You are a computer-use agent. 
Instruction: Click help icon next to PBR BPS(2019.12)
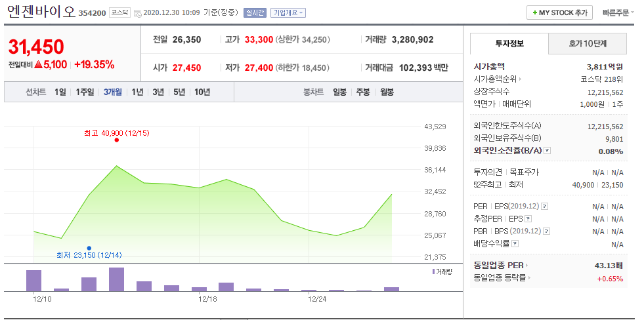[x=547, y=231]
